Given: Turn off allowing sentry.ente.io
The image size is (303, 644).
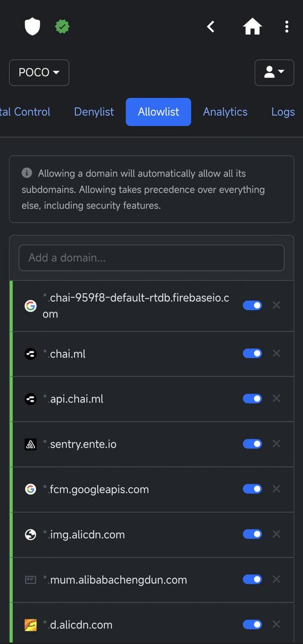Looking at the screenshot, I should [252, 443].
